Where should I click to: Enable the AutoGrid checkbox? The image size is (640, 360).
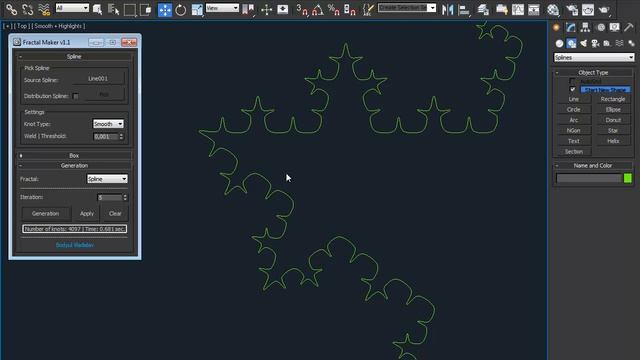click(x=572, y=81)
